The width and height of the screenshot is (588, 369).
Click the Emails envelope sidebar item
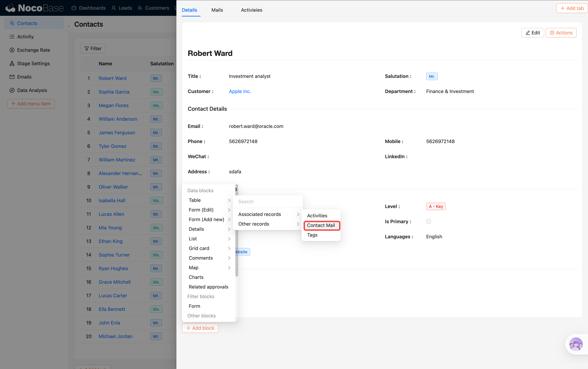(x=24, y=77)
